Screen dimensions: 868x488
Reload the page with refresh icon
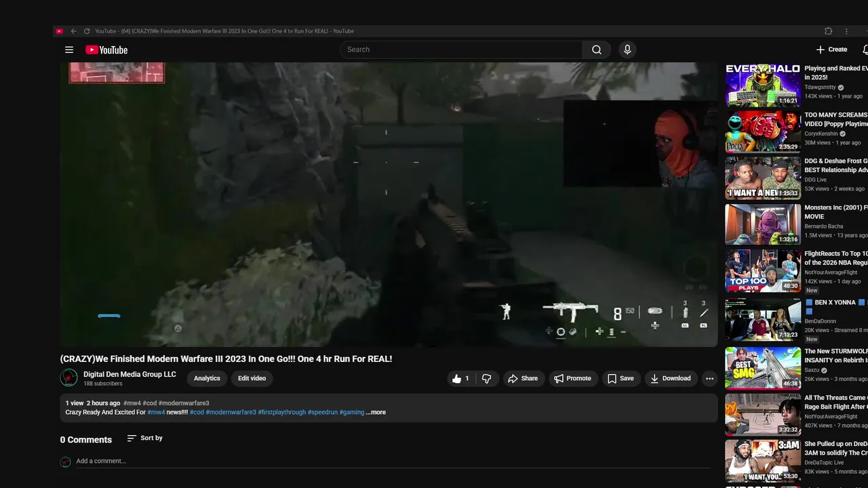click(87, 31)
